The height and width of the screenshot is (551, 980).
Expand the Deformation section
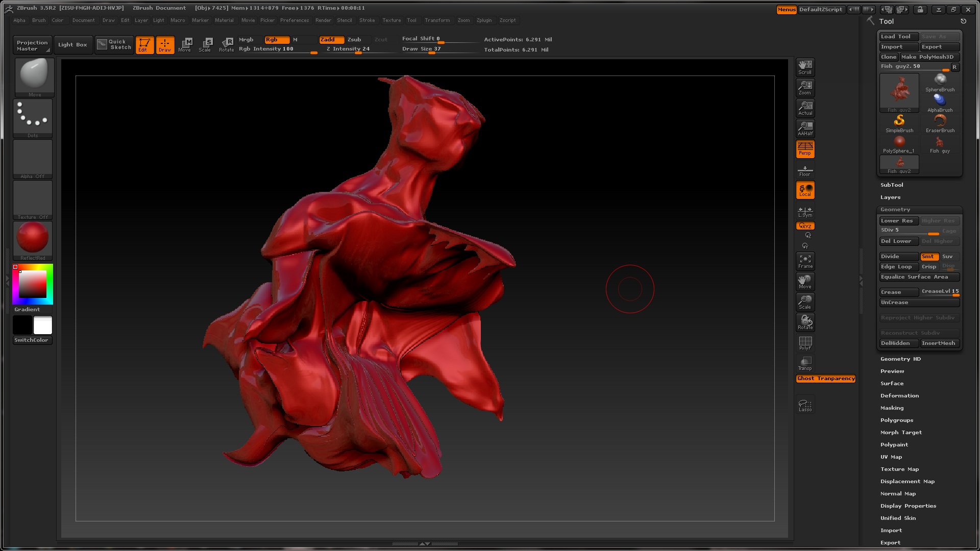pos(899,396)
